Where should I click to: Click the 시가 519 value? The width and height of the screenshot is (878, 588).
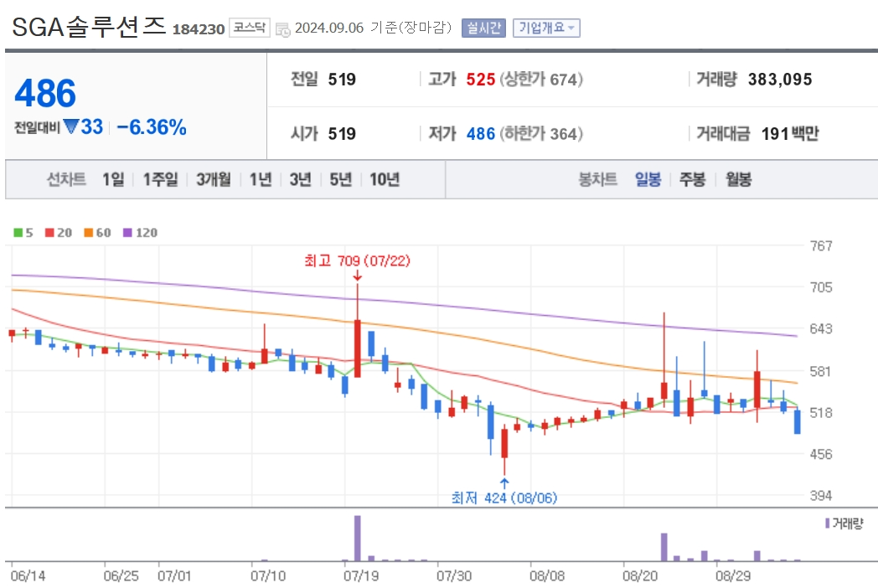pos(342,134)
